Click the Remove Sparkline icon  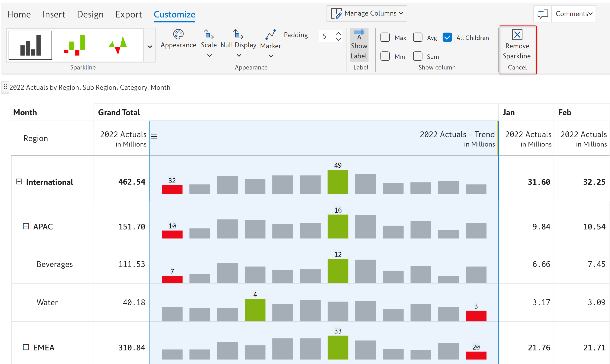coord(517,35)
